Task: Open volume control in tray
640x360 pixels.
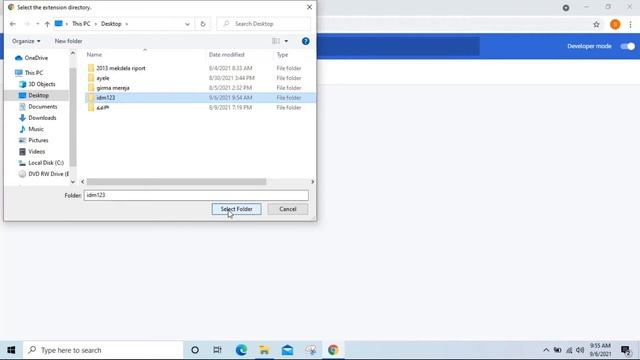Action: click(580, 350)
